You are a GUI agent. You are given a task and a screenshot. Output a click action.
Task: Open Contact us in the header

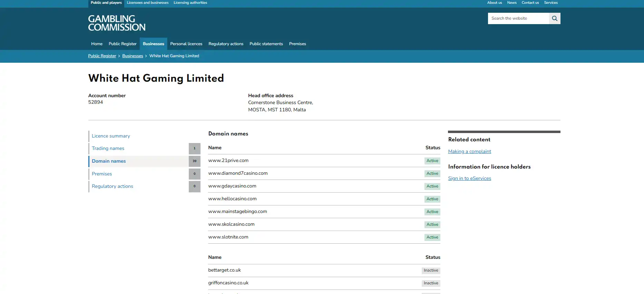point(530,3)
